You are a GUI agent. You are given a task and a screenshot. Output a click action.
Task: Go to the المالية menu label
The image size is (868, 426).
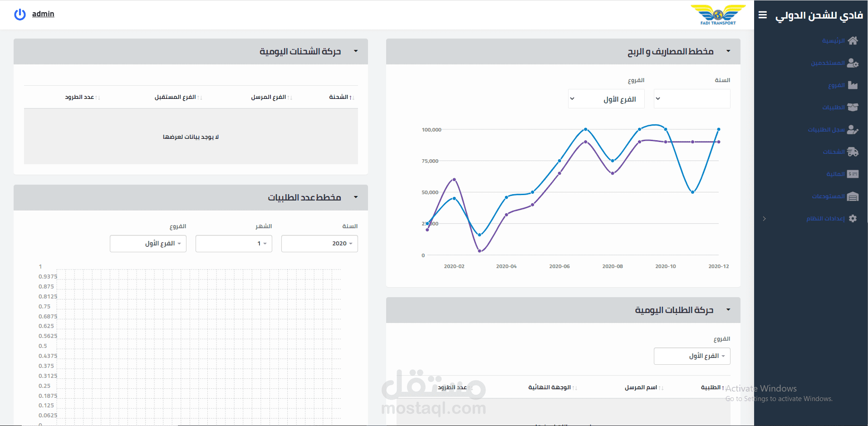(835, 174)
